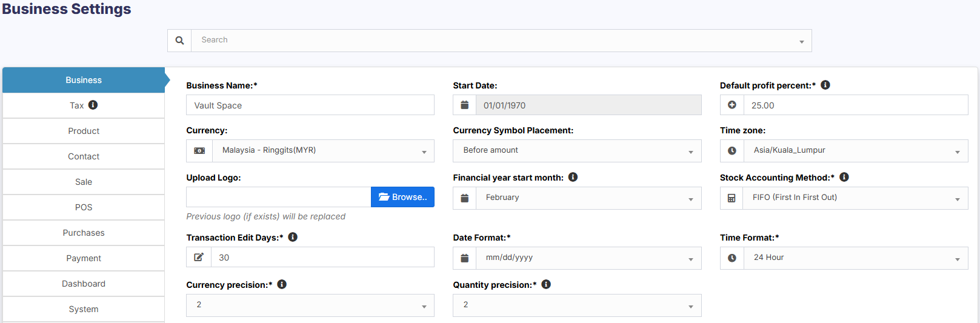The height and width of the screenshot is (323, 980).
Task: Select the POS settings tab
Action: (x=84, y=207)
